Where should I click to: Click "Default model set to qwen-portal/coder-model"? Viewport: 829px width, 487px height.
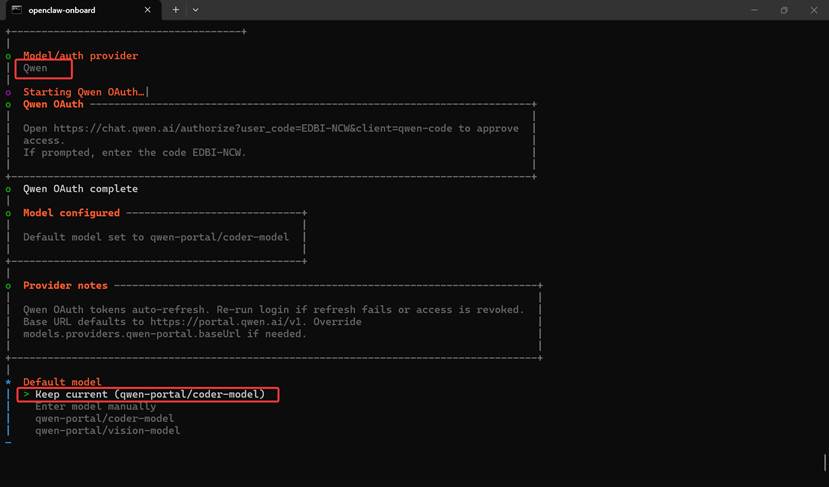pyautogui.click(x=156, y=237)
